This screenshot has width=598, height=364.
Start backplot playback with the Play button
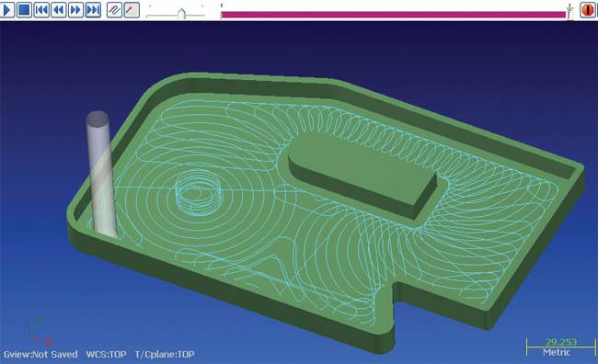tap(7, 9)
